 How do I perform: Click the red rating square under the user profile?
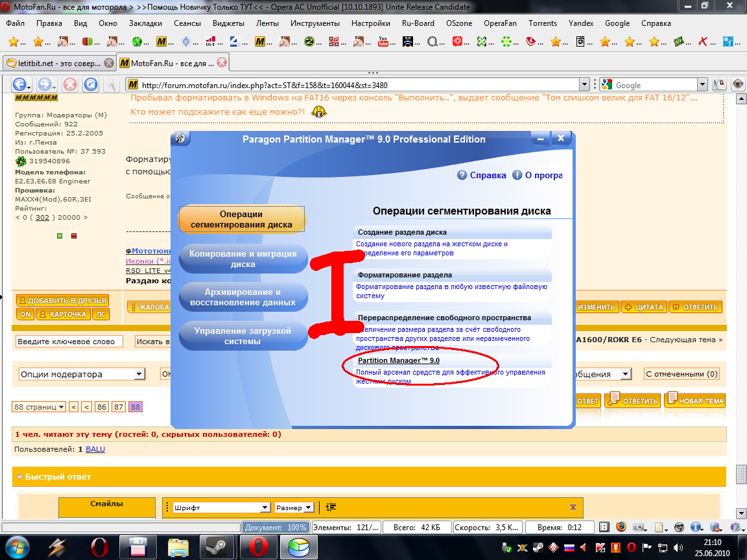coord(74,236)
